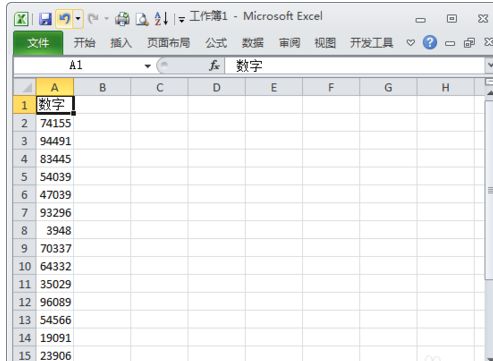
Task: Select cell with value 19091
Action: point(55,338)
